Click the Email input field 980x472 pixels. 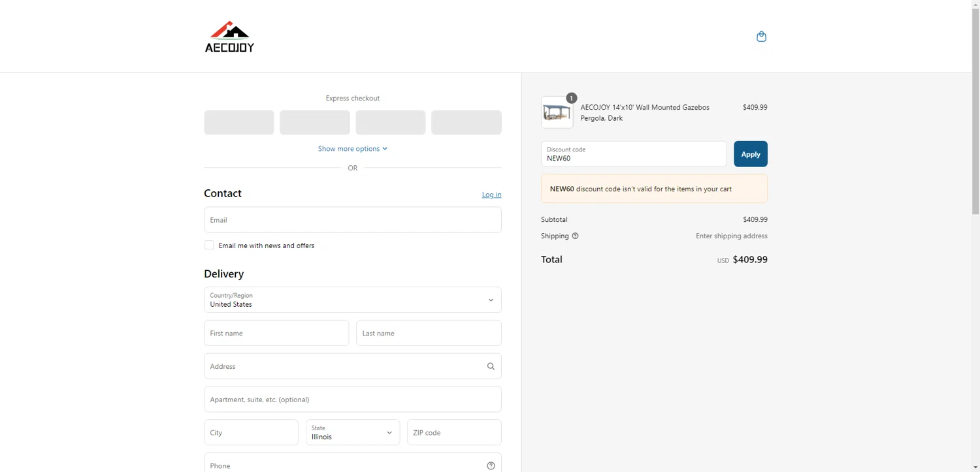tap(352, 220)
